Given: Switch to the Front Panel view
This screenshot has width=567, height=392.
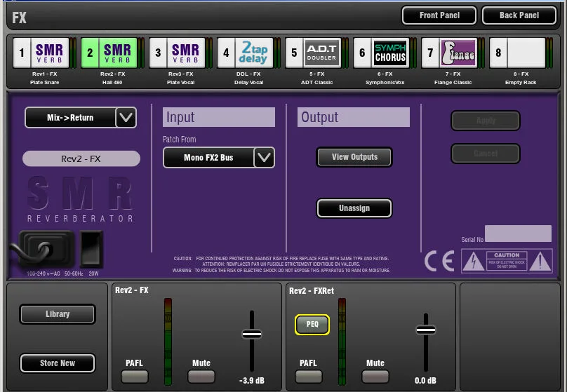Looking at the screenshot, I should (x=439, y=15).
